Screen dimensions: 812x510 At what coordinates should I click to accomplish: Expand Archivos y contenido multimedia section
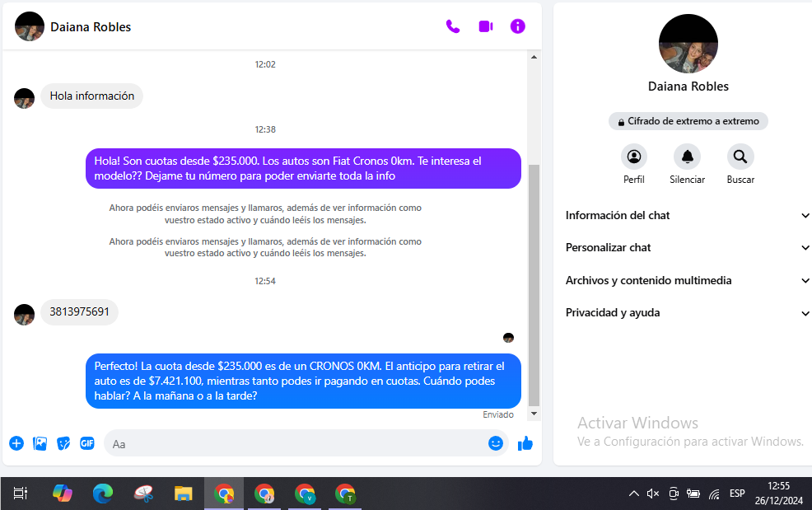[687, 280]
